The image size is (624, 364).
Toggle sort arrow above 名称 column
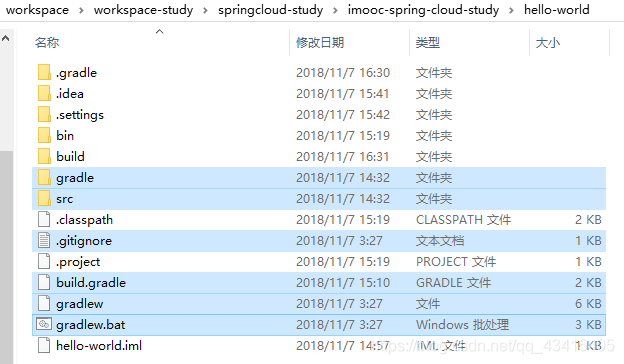click(160, 31)
